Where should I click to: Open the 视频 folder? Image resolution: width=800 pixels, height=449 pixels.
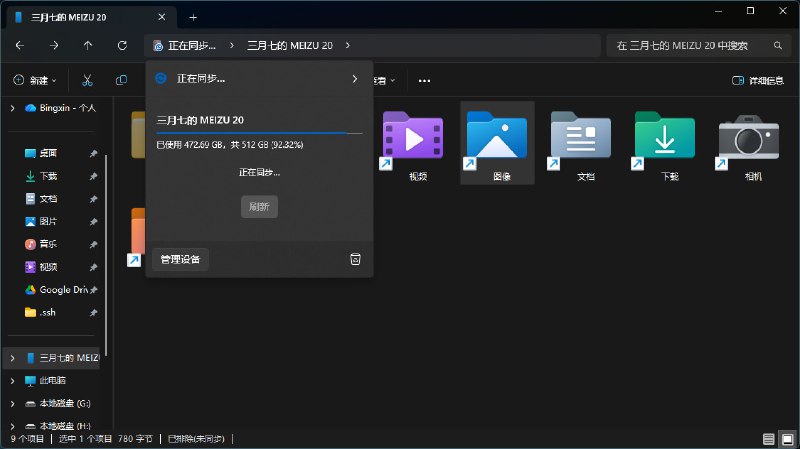[413, 145]
